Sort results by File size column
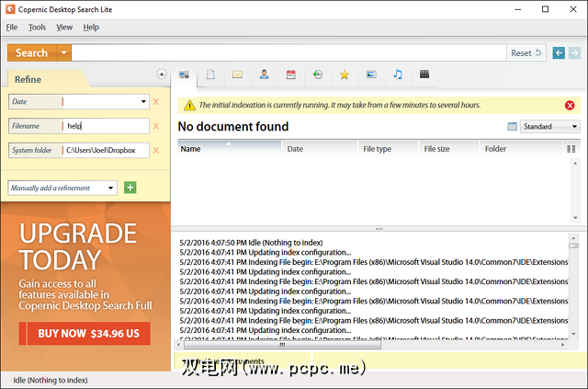The height and width of the screenshot is (389, 588). pos(449,149)
